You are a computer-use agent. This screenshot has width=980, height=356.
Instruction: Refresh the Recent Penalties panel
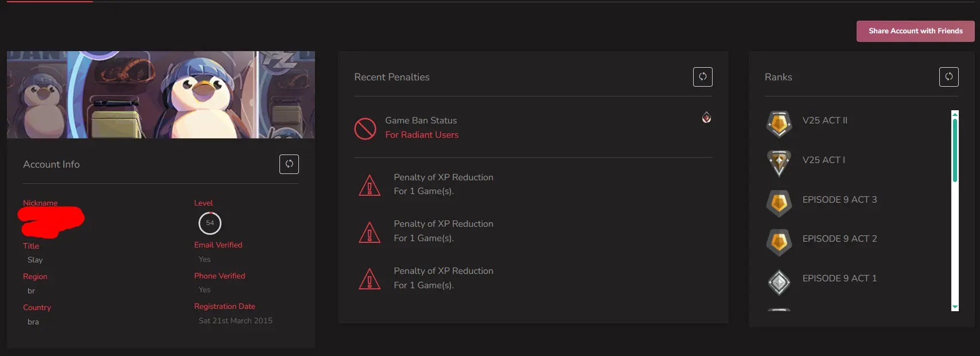[702, 77]
